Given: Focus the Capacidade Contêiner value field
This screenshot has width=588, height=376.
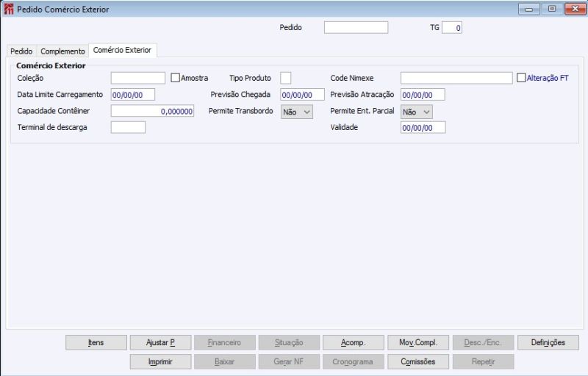Looking at the screenshot, I should point(152,111).
